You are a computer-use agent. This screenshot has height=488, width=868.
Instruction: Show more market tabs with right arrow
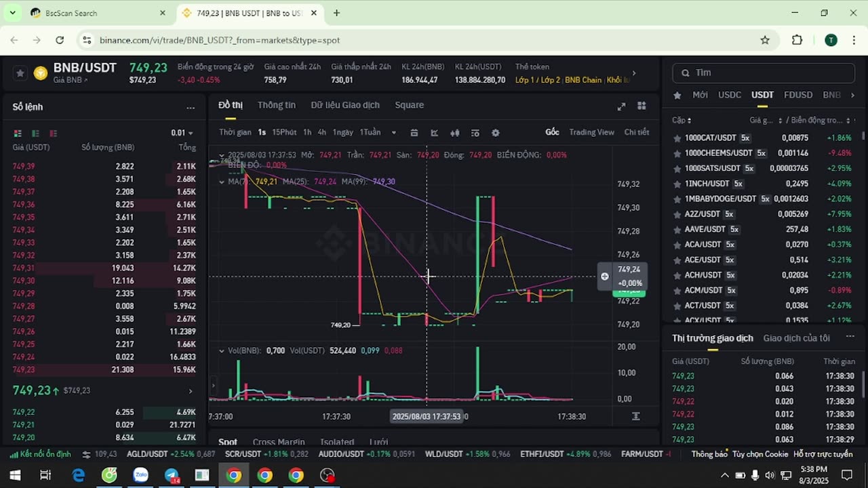852,95
